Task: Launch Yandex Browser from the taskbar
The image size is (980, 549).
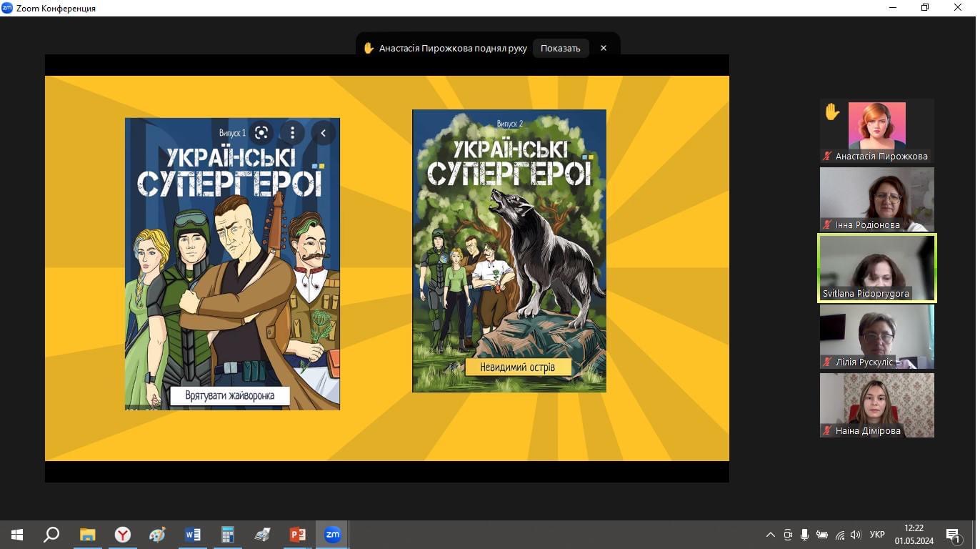Action: 123,535
